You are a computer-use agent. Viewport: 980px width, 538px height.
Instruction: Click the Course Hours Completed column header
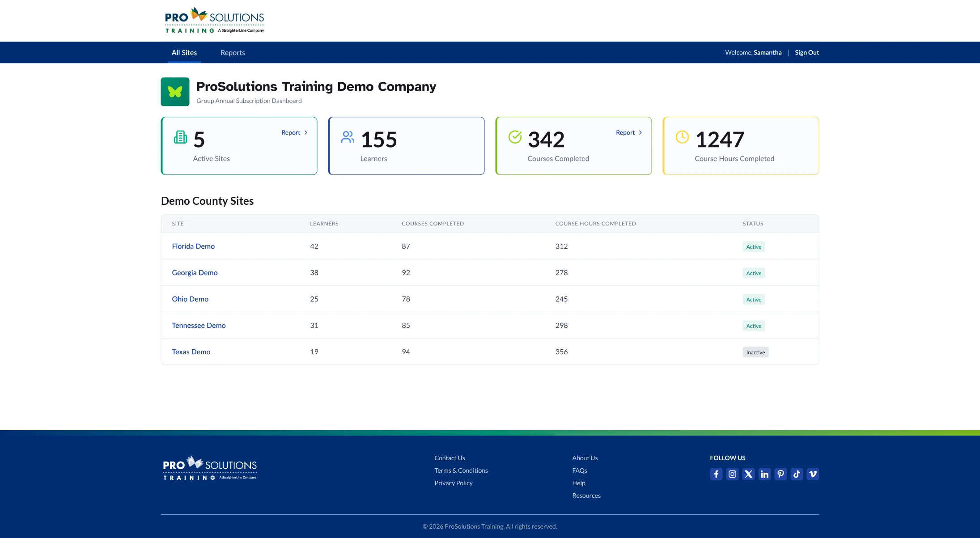[595, 224]
